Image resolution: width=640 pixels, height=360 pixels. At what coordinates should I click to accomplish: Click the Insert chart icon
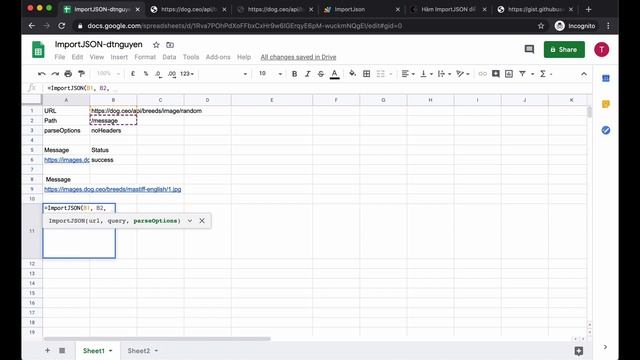click(x=509, y=74)
